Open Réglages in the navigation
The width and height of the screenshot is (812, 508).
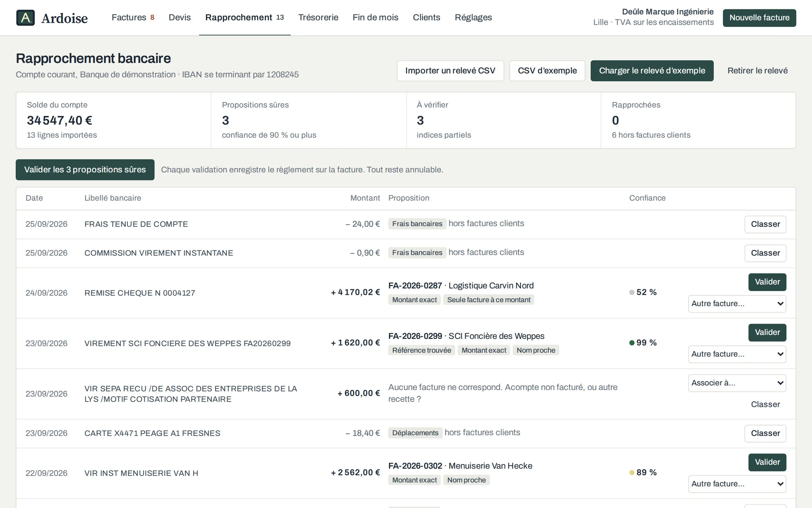pyautogui.click(x=473, y=17)
